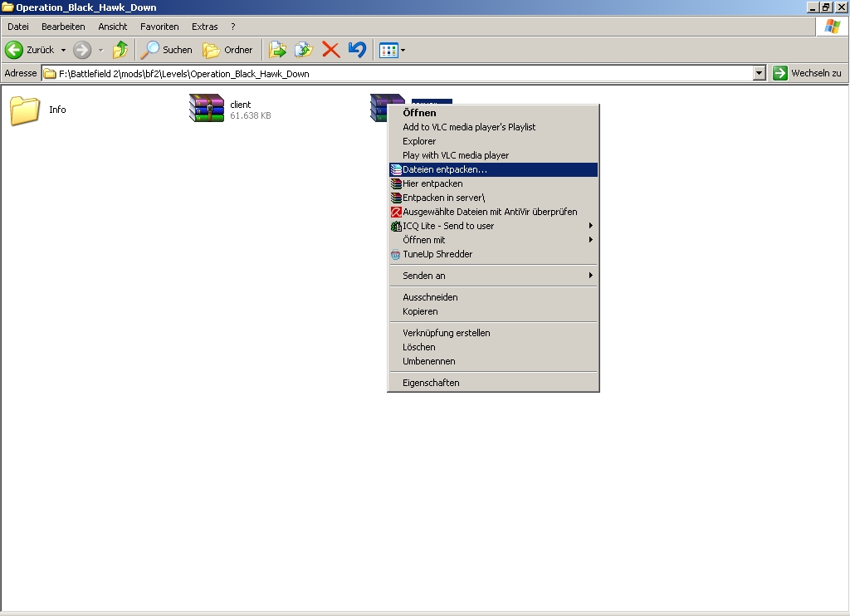Click the Windows flag logo
This screenshot has height=616, width=850.
point(832,27)
